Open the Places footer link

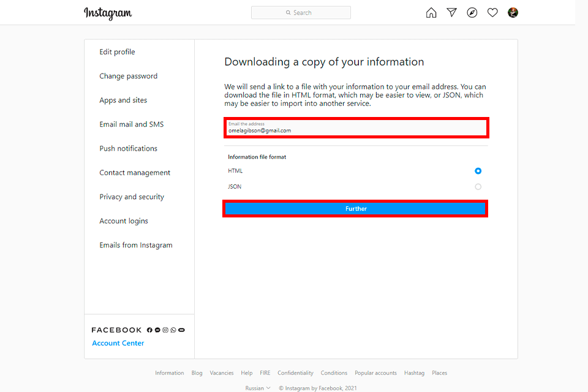tap(440, 373)
